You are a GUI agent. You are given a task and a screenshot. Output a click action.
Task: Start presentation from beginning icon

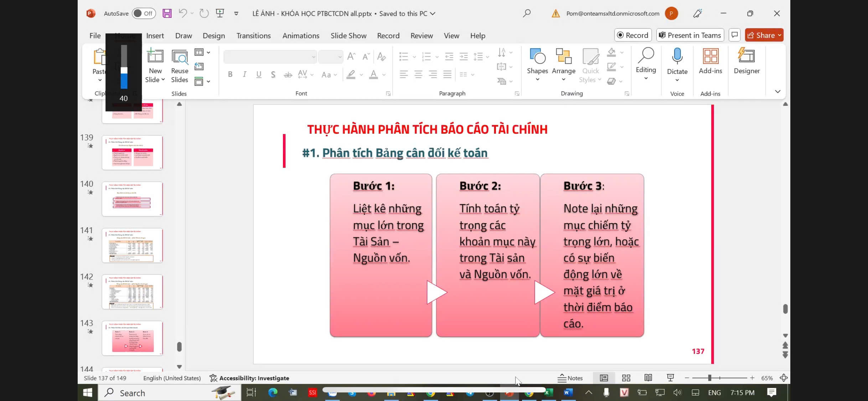pyautogui.click(x=220, y=14)
